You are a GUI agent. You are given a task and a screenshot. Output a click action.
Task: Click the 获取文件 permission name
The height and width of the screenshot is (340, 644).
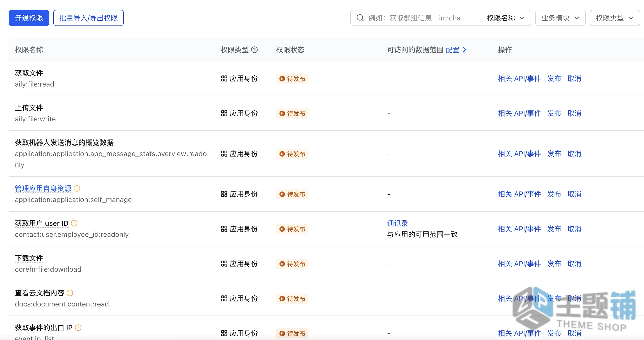pos(29,73)
